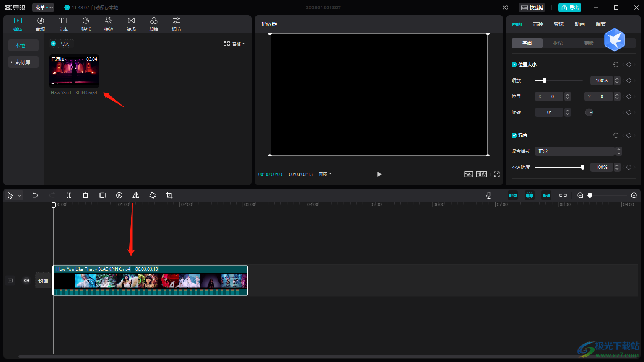
Task: Click the 快捷键 shortcuts button
Action: [x=532, y=8]
